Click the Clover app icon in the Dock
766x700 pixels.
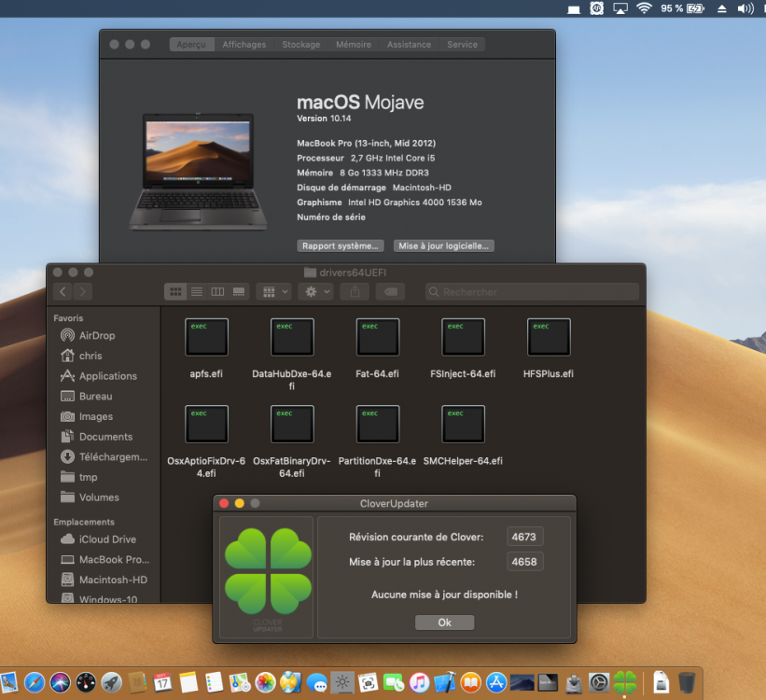point(625,682)
